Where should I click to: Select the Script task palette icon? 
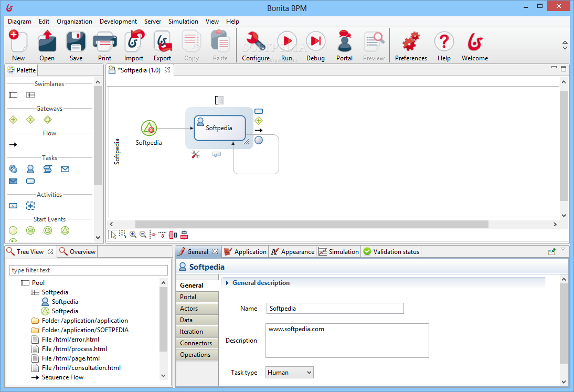pyautogui.click(x=48, y=169)
